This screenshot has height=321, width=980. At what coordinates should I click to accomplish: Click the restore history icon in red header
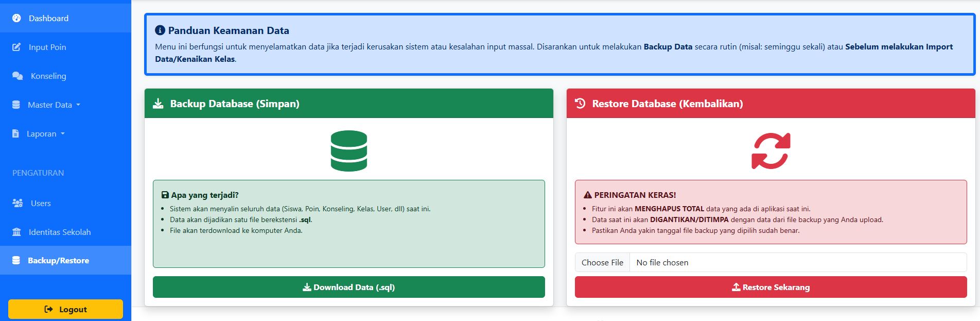point(580,104)
